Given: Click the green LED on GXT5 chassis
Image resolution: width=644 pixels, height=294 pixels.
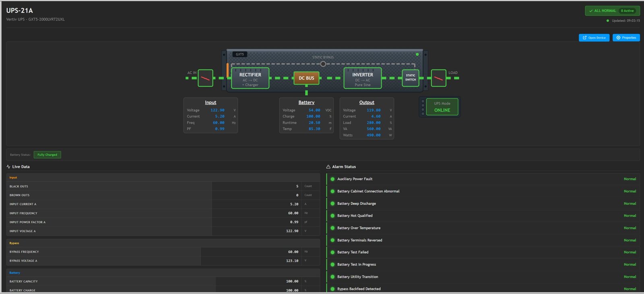Looking at the screenshot, I should click(417, 54).
